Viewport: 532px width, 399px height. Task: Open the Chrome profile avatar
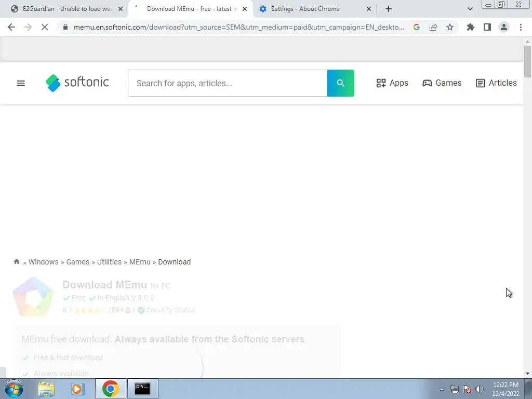[504, 27]
